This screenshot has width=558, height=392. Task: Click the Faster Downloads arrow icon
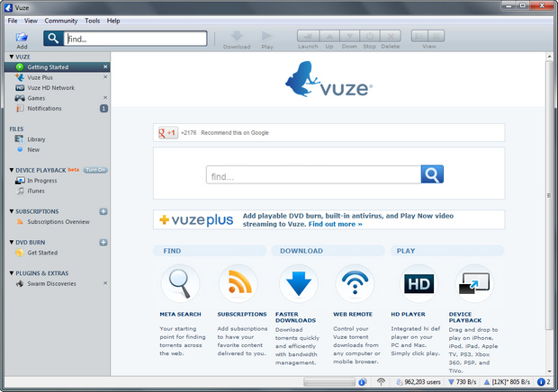pyautogui.click(x=299, y=283)
